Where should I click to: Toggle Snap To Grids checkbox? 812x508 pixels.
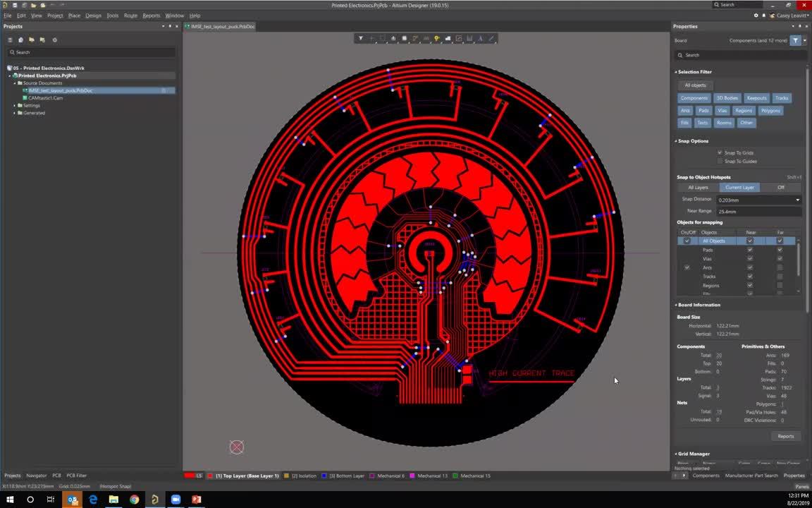pyautogui.click(x=720, y=152)
